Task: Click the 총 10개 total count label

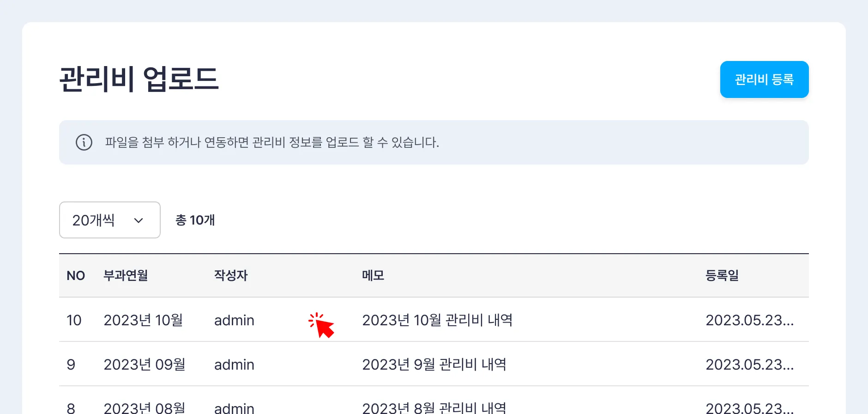Action: pos(195,220)
